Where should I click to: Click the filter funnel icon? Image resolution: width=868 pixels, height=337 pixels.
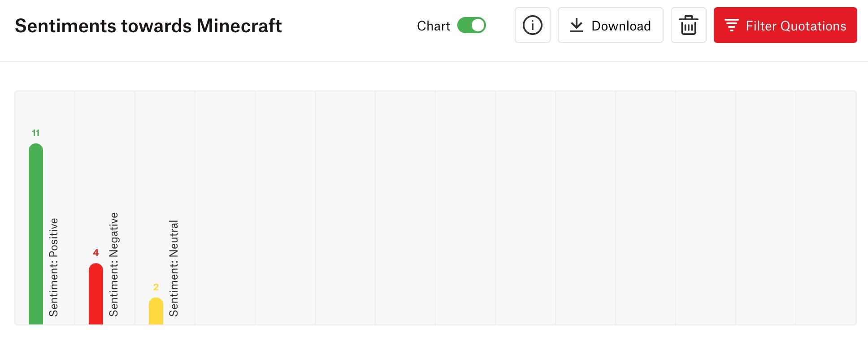[x=732, y=25]
